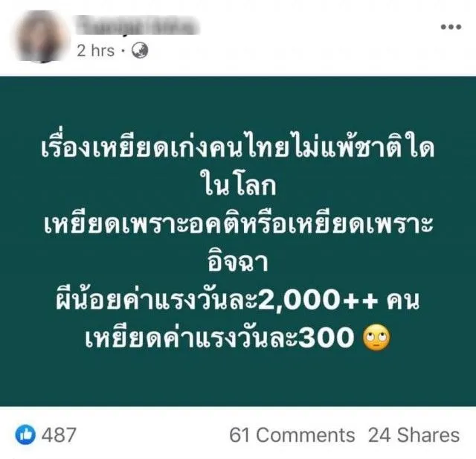Click the blue thumbs-up like reaction icon
The height and width of the screenshot is (459, 476).
tap(25, 434)
